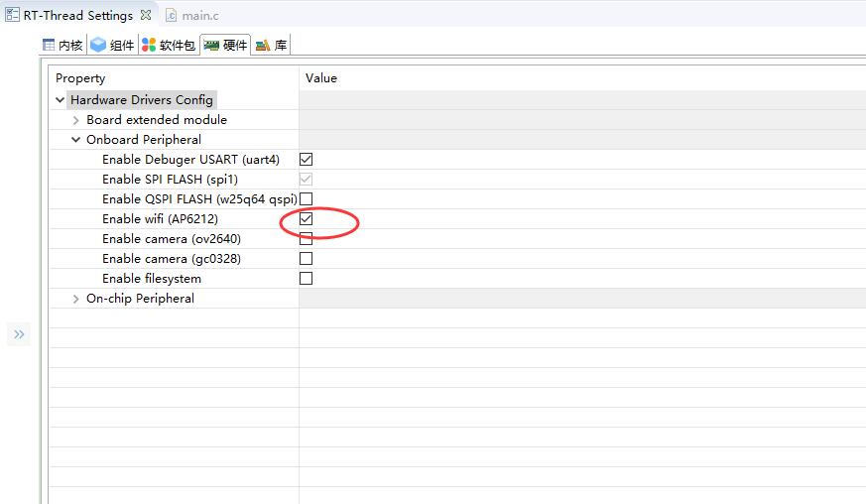Select 'Onboard Peripheral' row text
The image size is (866, 504).
tap(144, 140)
